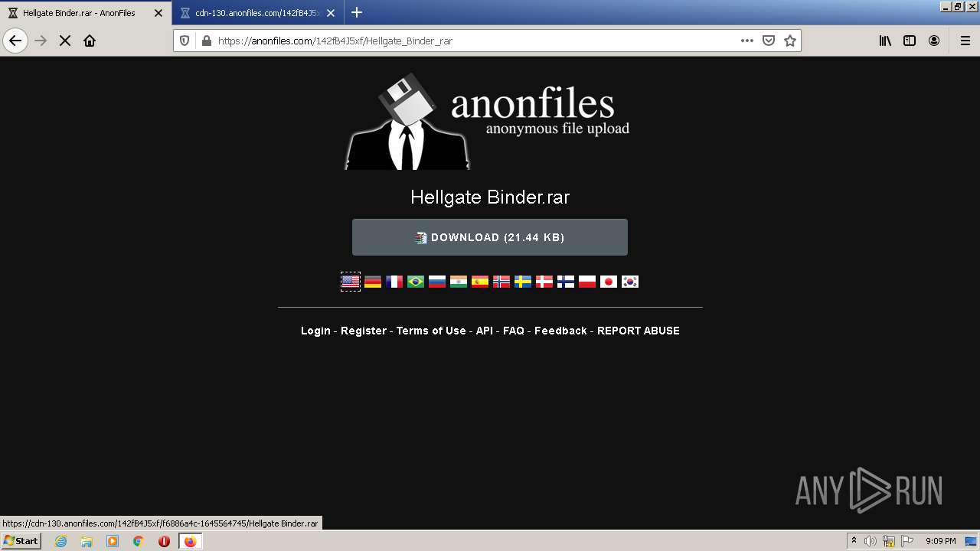Image resolution: width=980 pixels, height=551 pixels.
Task: Select the Danish flag language
Action: tap(544, 282)
